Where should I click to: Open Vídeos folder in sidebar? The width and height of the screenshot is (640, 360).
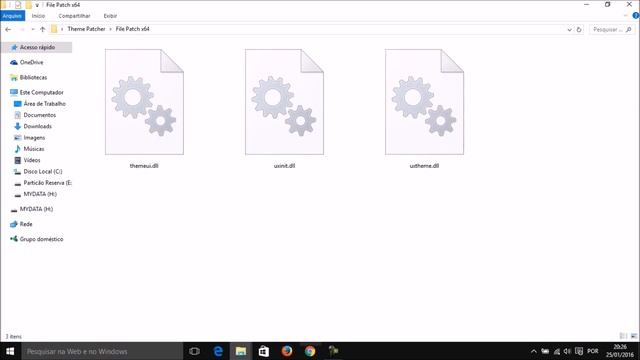[x=31, y=160]
